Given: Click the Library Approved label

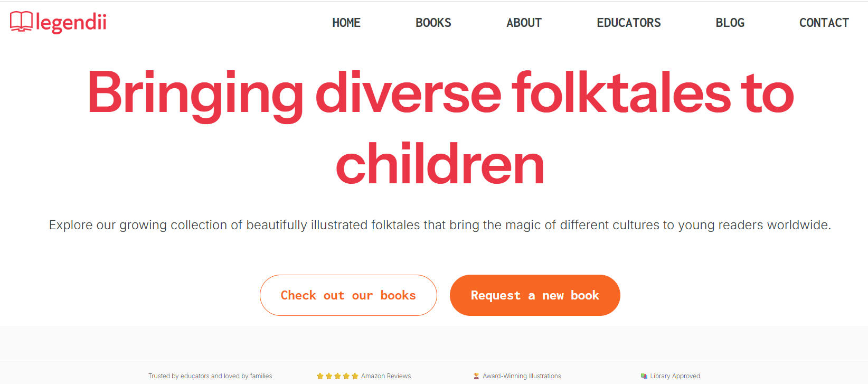Looking at the screenshot, I should (675, 376).
